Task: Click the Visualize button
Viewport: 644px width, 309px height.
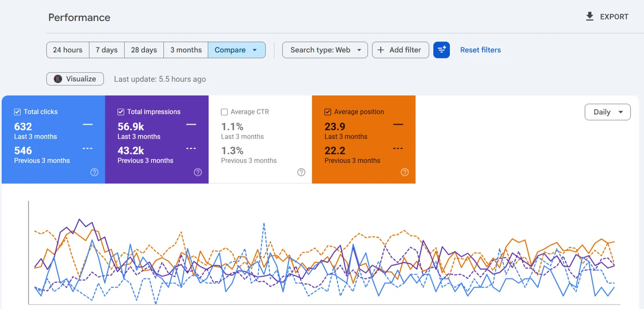Action: [75, 79]
